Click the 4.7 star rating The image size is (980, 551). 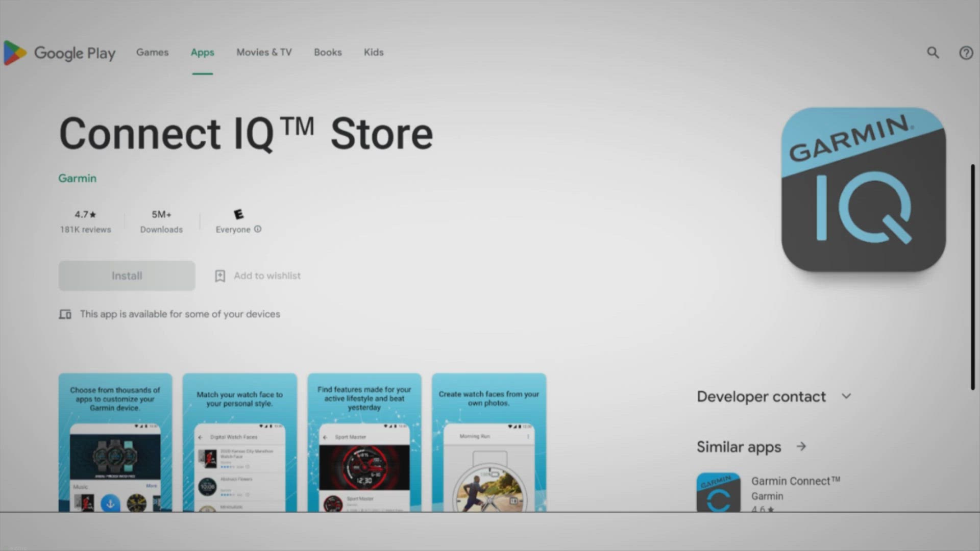(85, 214)
